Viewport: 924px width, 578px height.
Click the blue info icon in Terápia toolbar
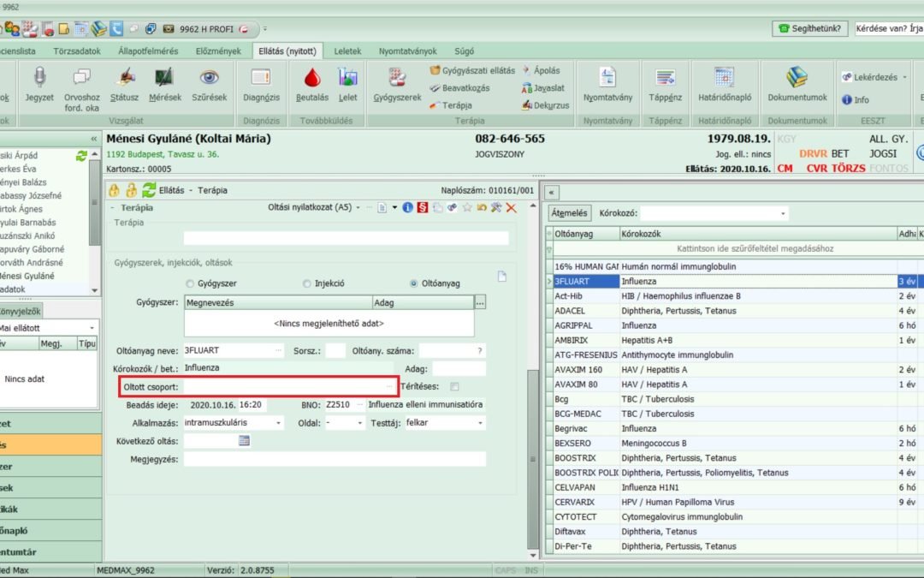tap(408, 207)
